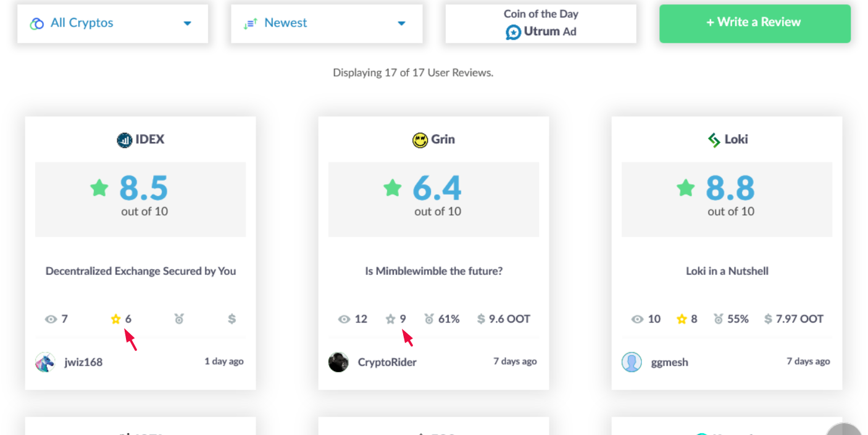This screenshot has height=435, width=868.
Task: Open ggmesh user profile name
Action: pyautogui.click(x=669, y=362)
